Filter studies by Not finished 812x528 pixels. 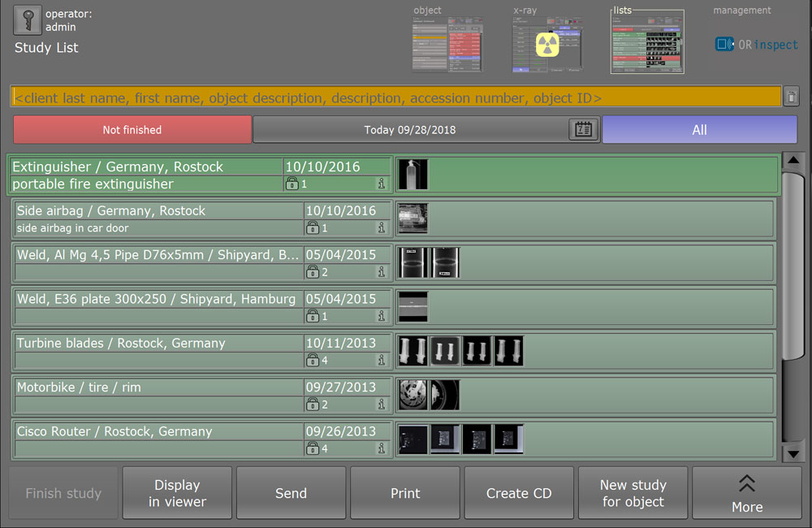pos(132,129)
